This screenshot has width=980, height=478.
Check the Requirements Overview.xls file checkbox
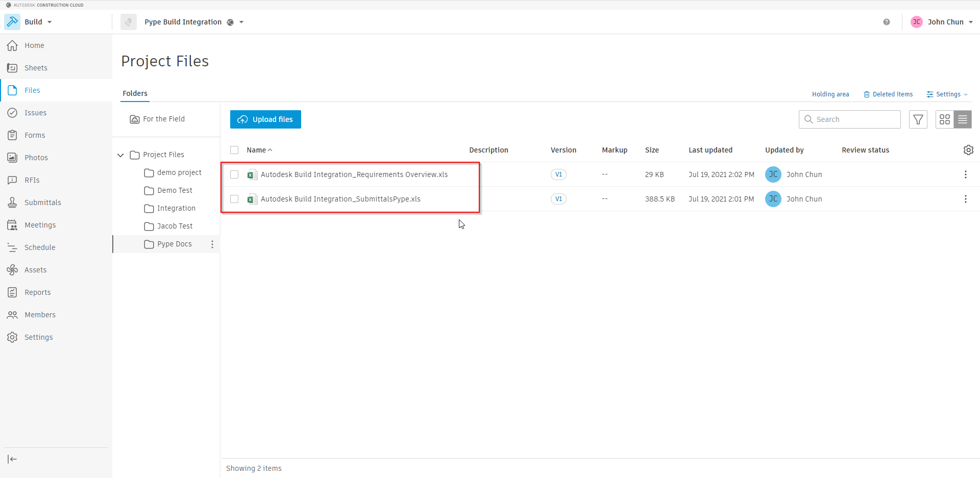click(x=234, y=174)
